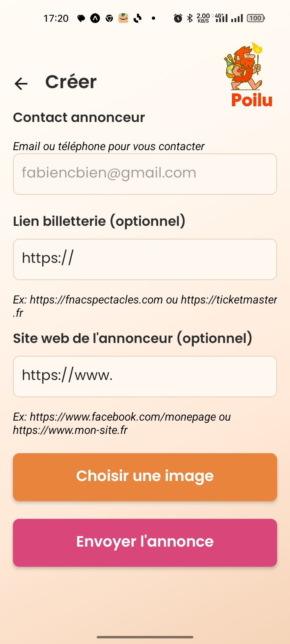The height and width of the screenshot is (644, 290).
Task: Tap the Créer page title
Action: (x=71, y=82)
